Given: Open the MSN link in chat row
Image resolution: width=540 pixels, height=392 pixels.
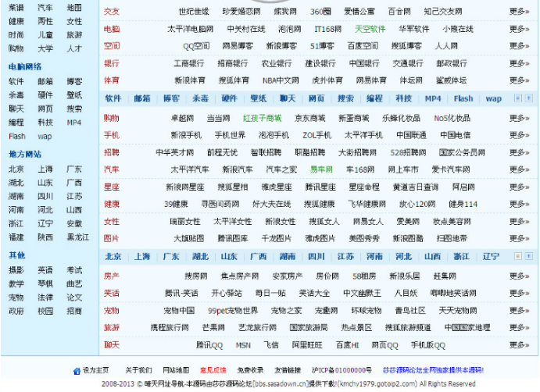Looking at the screenshot, I should click(x=243, y=345).
